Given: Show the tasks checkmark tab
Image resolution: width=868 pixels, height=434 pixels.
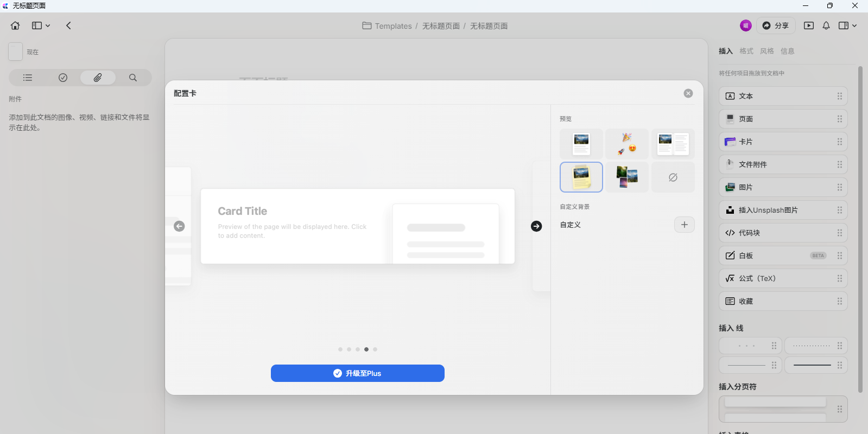Looking at the screenshot, I should [x=63, y=78].
